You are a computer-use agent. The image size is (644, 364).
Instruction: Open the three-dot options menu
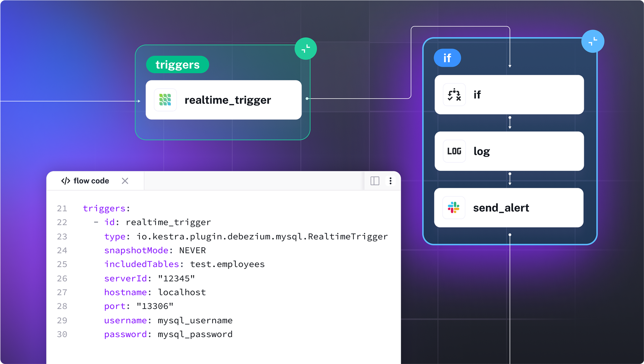click(x=390, y=181)
